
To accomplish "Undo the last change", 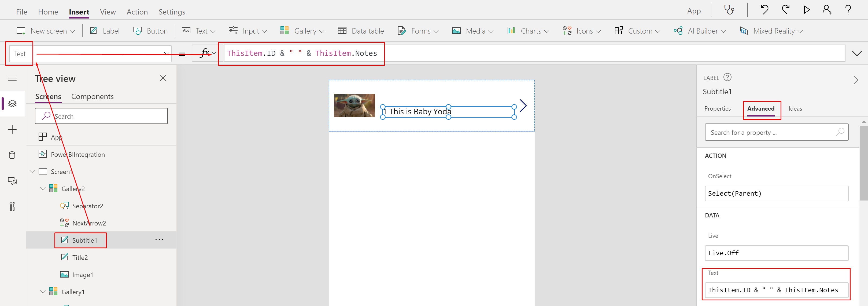I will [x=764, y=10].
